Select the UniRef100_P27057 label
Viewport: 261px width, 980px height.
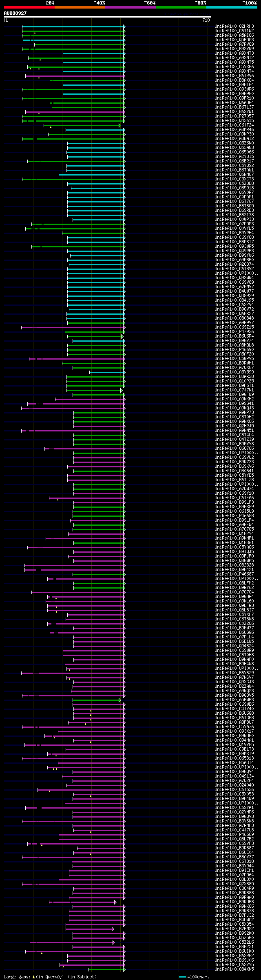coord(234,116)
